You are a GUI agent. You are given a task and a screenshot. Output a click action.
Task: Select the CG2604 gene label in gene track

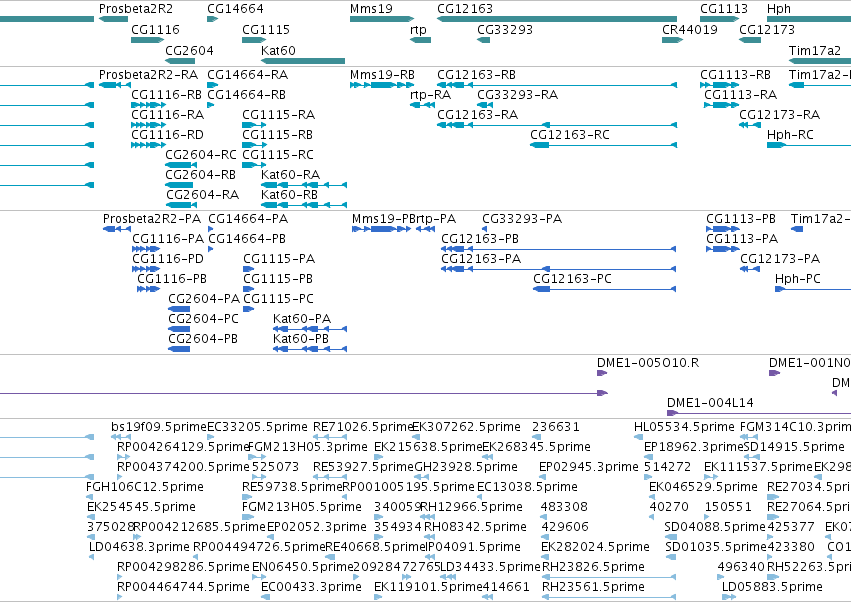(x=189, y=50)
